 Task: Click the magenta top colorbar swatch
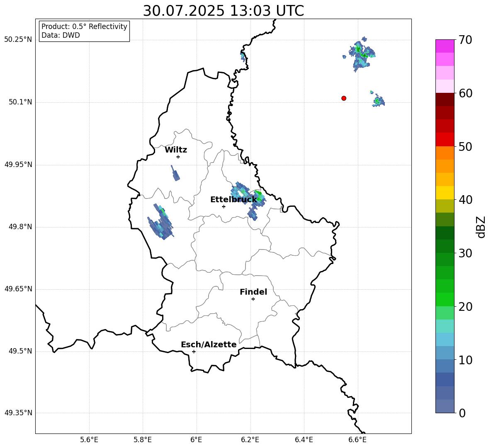pyautogui.click(x=445, y=46)
